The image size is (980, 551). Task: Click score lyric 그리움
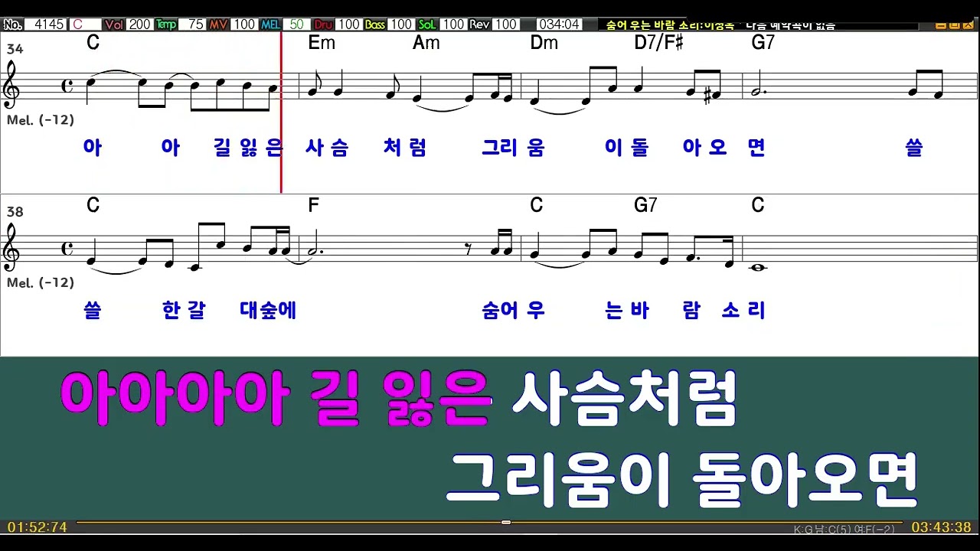point(513,148)
